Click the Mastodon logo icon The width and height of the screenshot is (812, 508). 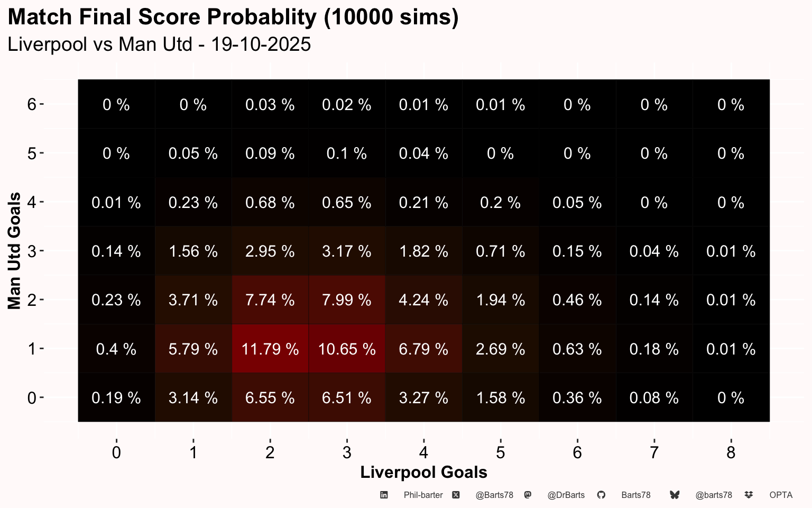tap(528, 495)
